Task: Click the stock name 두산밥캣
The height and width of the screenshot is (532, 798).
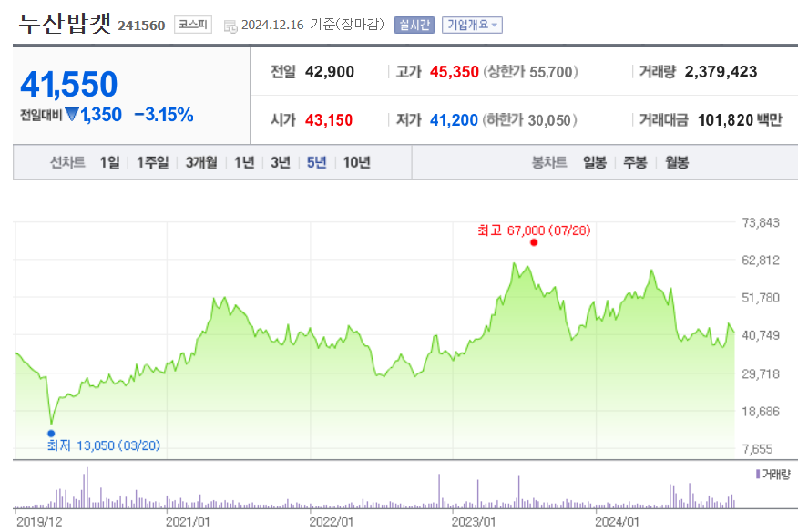Action: click(x=66, y=24)
